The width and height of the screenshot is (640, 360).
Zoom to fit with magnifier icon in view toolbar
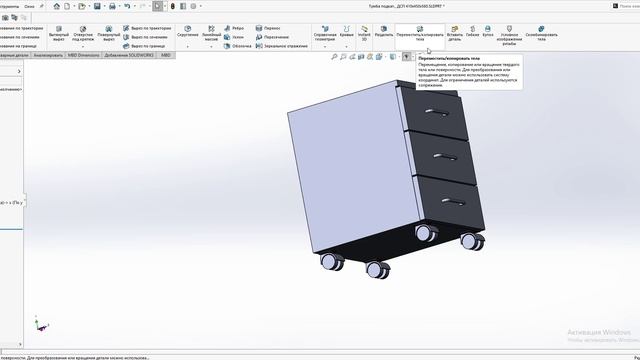coord(334,57)
